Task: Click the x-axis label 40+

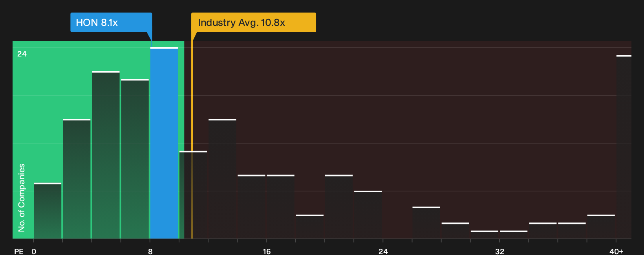Action: (617, 251)
